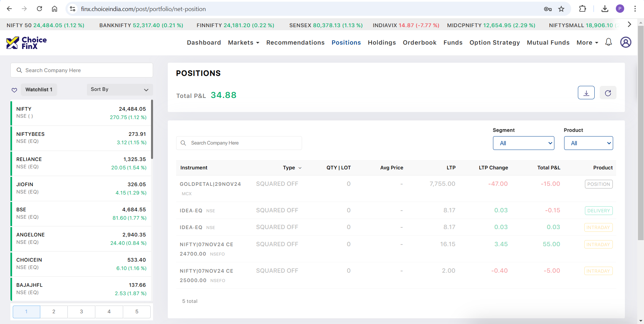Select RELIANCE watchlist row
The width and height of the screenshot is (644, 324).
81,163
